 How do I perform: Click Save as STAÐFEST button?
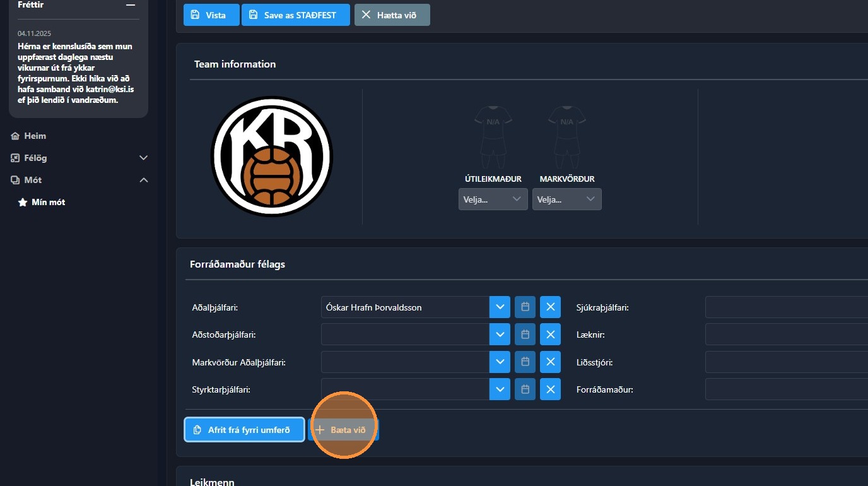tap(296, 15)
